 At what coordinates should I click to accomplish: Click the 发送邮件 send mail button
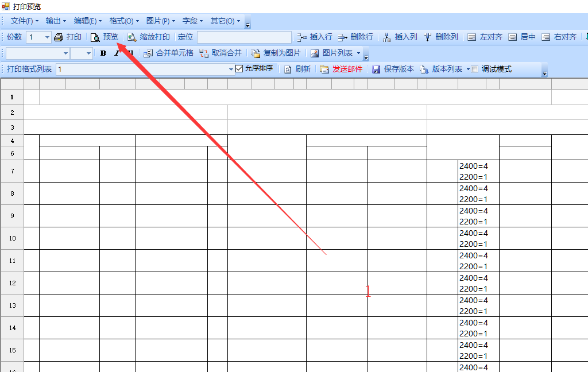click(x=341, y=69)
